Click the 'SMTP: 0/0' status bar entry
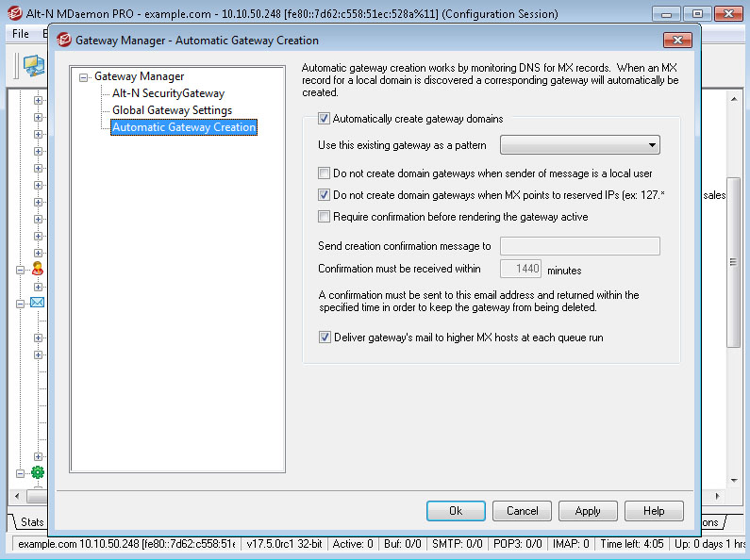This screenshot has height=560, width=750. [458, 544]
